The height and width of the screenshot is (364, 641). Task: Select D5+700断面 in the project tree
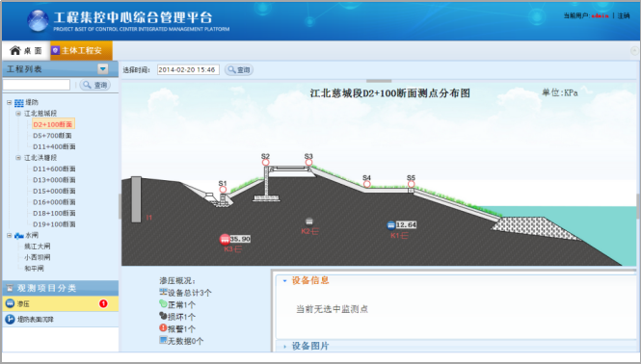click(x=52, y=135)
